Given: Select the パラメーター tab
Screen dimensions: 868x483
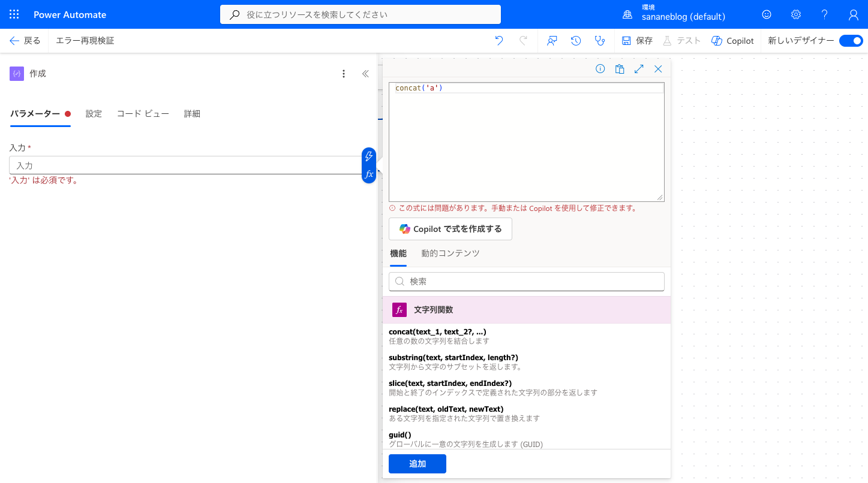Looking at the screenshot, I should [41, 114].
